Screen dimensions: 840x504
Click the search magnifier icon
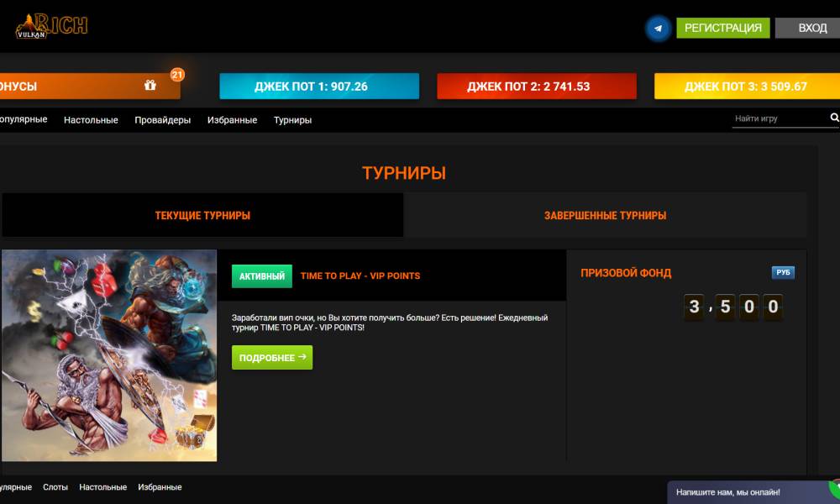tap(834, 118)
